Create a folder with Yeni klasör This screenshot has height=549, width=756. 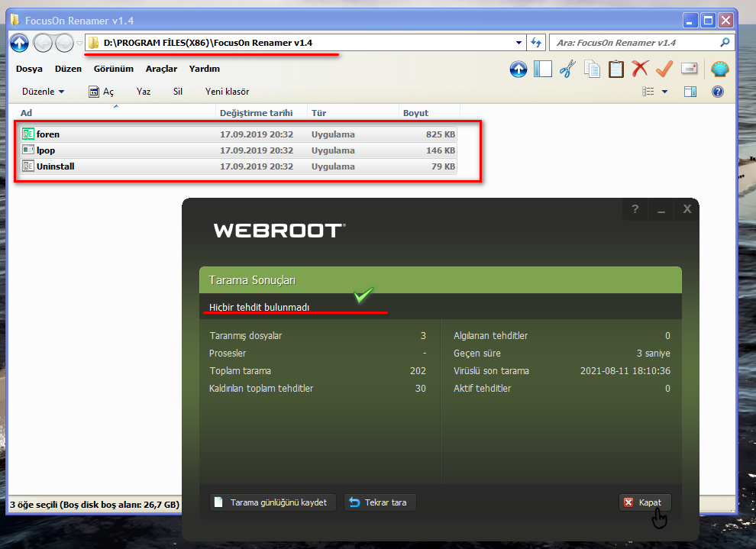[x=227, y=92]
